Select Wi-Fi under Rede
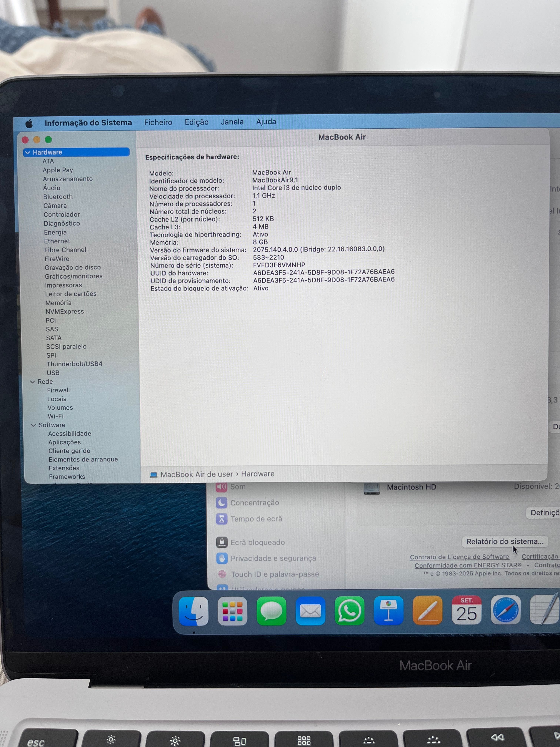The height and width of the screenshot is (747, 560). (55, 416)
